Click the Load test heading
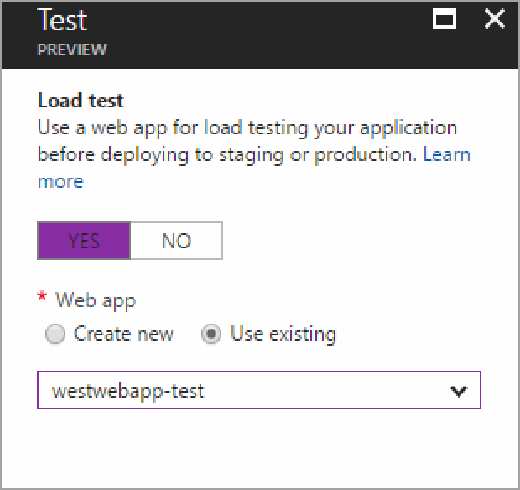The image size is (520, 490). (81, 100)
